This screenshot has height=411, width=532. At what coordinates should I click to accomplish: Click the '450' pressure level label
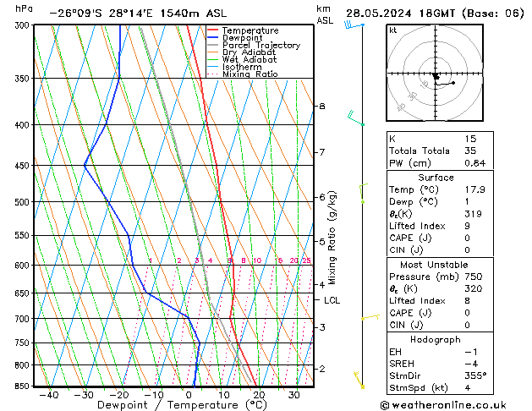pyautogui.click(x=24, y=166)
